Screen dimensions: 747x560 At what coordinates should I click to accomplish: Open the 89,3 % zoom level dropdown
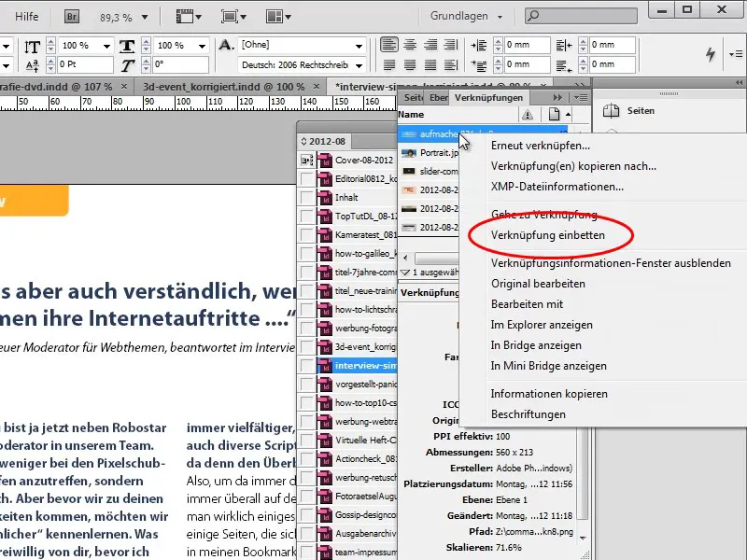(145, 18)
